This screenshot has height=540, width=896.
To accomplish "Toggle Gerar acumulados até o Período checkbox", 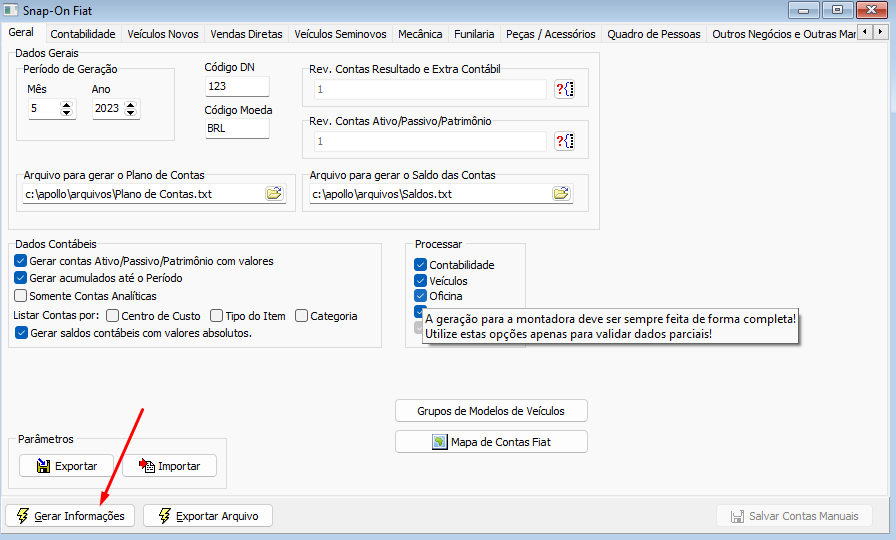I will pyautogui.click(x=21, y=278).
